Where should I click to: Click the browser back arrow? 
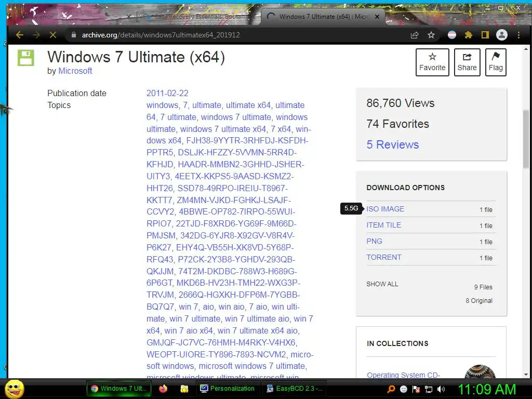(x=20, y=35)
